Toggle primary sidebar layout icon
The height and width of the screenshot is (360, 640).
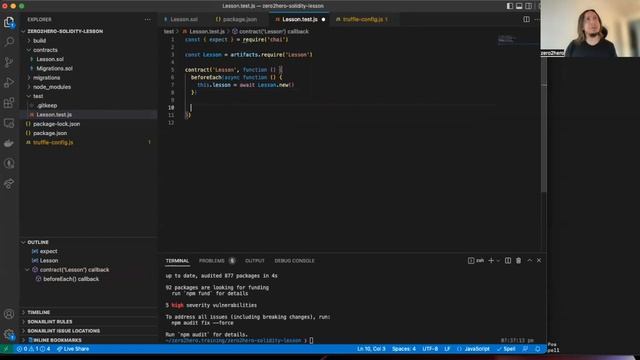click(510, 6)
